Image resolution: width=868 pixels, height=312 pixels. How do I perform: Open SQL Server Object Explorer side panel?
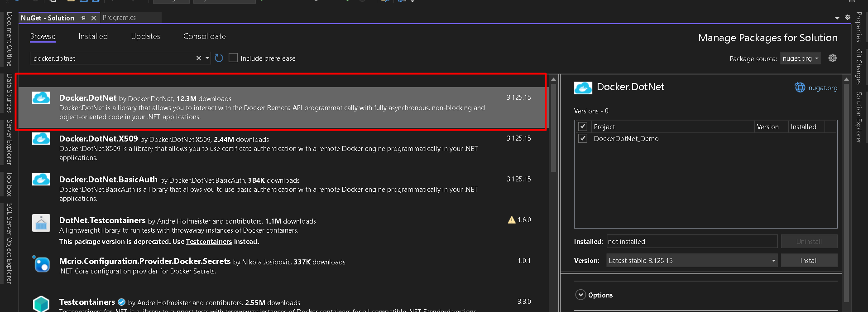9,243
